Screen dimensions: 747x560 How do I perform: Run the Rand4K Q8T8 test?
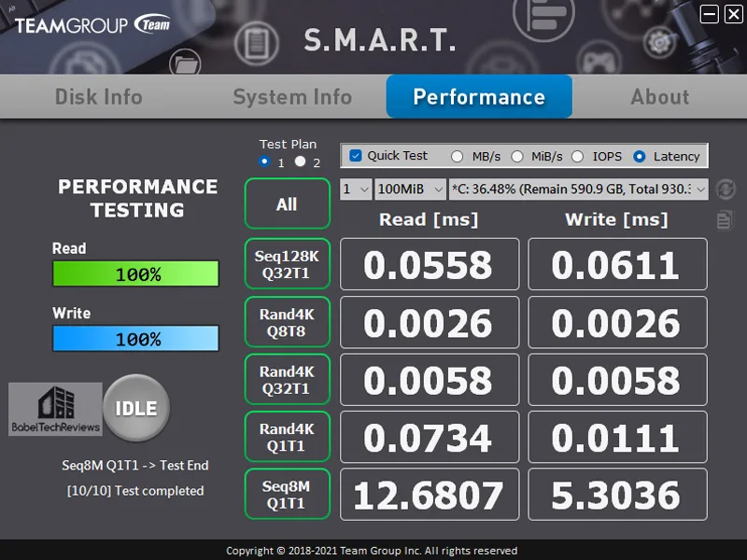pos(288,322)
